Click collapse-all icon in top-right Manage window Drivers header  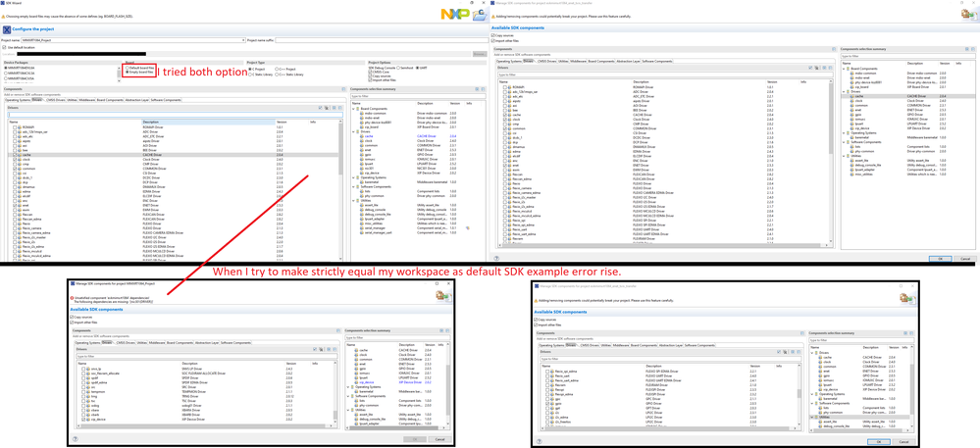831,68
